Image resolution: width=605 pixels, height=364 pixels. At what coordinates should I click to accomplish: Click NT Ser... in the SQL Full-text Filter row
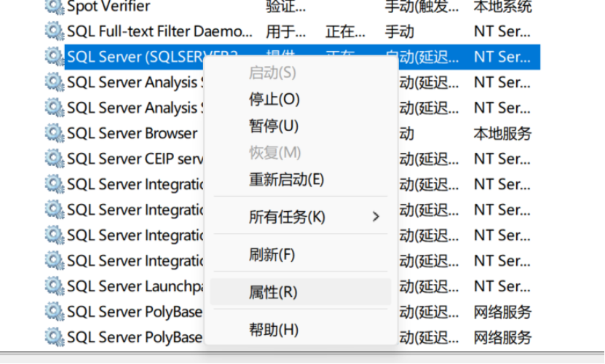pos(502,31)
